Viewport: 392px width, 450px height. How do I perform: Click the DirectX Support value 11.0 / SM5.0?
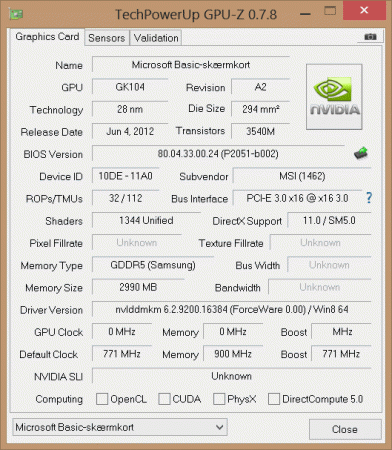pyautogui.click(x=329, y=220)
